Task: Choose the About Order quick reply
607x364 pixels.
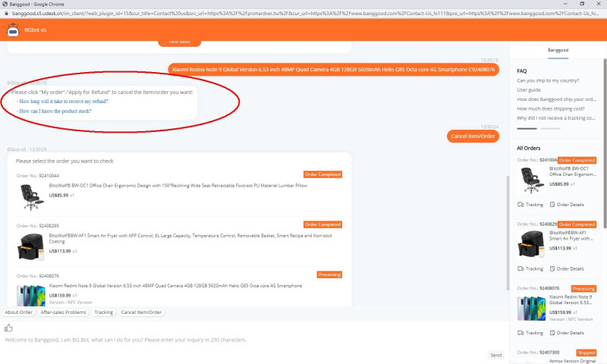Action: [x=18, y=312]
